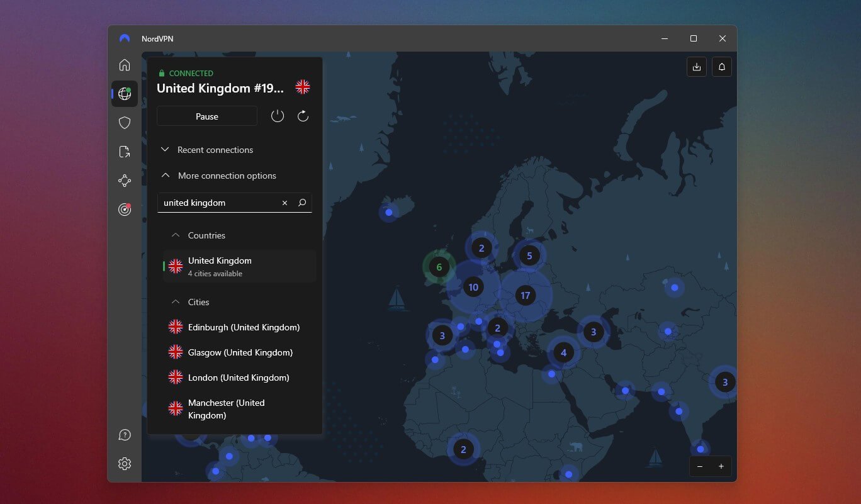Collapse the Cities list

click(x=191, y=302)
